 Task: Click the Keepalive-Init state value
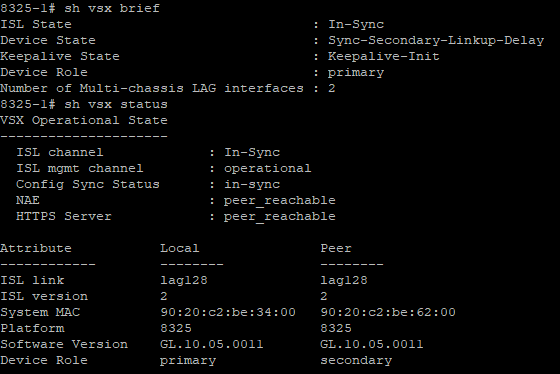[x=384, y=56]
